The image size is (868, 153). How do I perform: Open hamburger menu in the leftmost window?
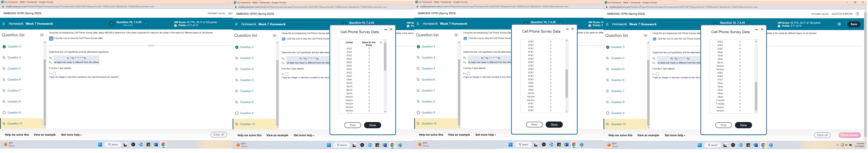pos(4,24)
